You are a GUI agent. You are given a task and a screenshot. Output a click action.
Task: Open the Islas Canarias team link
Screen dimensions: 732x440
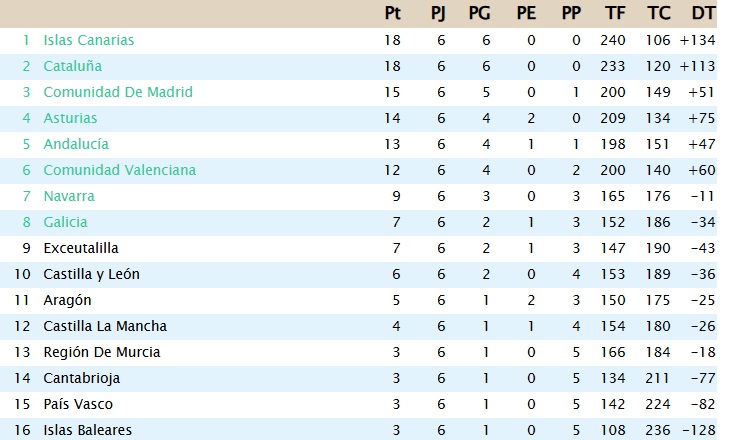(x=88, y=40)
